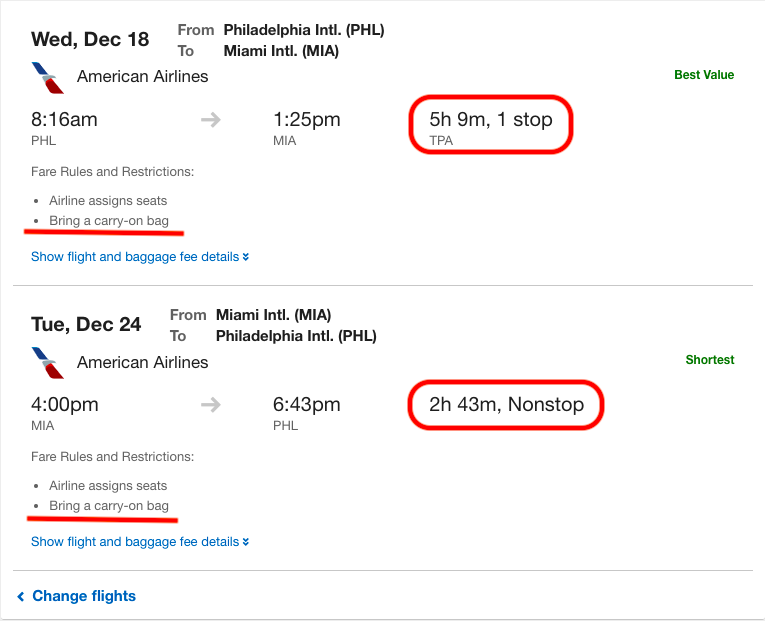Screen dimensions: 765x621
Task: Click Miami Intl. (MIA) origin in return flight
Action: point(274,315)
